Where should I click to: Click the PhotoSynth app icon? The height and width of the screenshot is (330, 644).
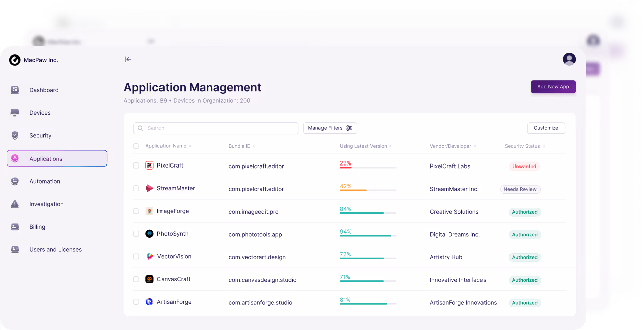coord(149,234)
